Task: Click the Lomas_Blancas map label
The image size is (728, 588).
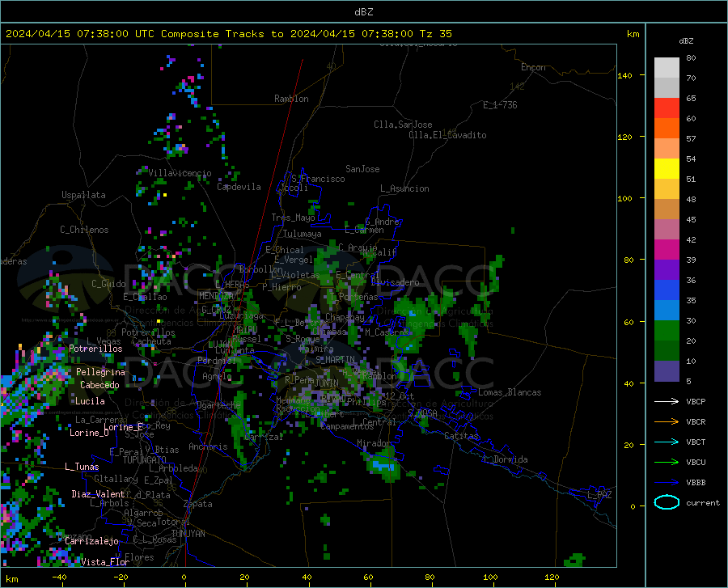Action: tap(510, 392)
